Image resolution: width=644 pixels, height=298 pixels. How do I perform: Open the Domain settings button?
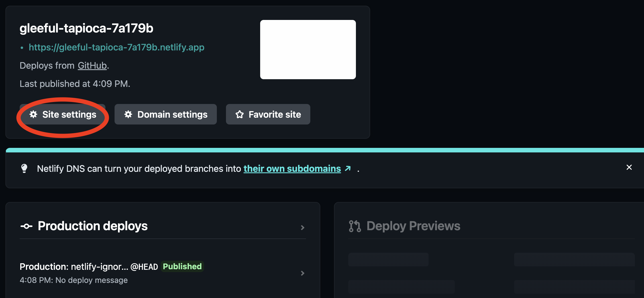pyautogui.click(x=166, y=114)
